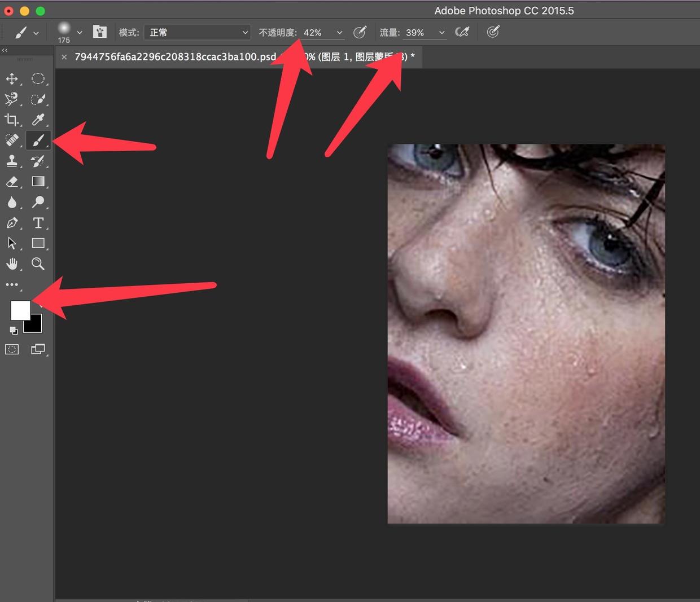This screenshot has height=602, width=700.
Task: Select the Eyedropper tool
Action: coord(38,120)
